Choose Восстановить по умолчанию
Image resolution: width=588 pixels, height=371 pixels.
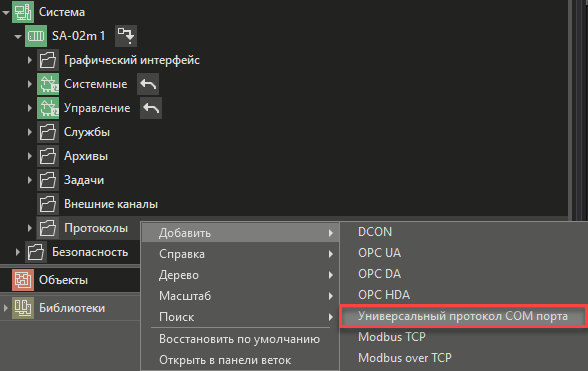click(240, 339)
